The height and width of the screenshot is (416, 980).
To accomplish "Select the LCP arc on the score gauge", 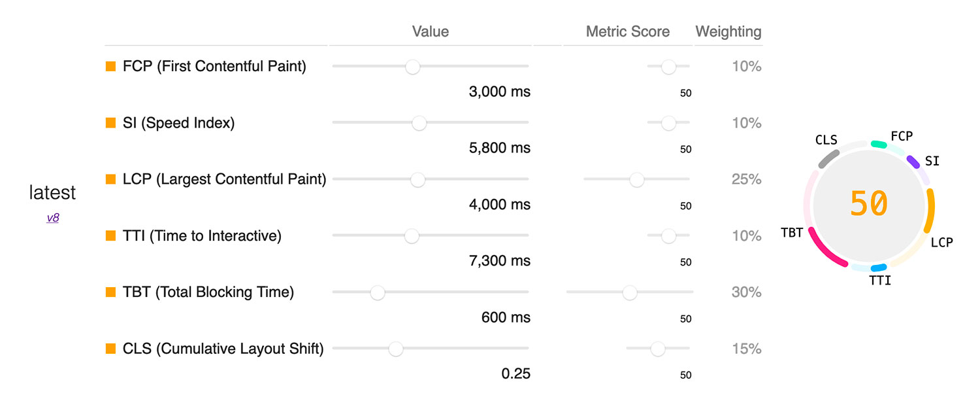I will pyautogui.click(x=930, y=208).
